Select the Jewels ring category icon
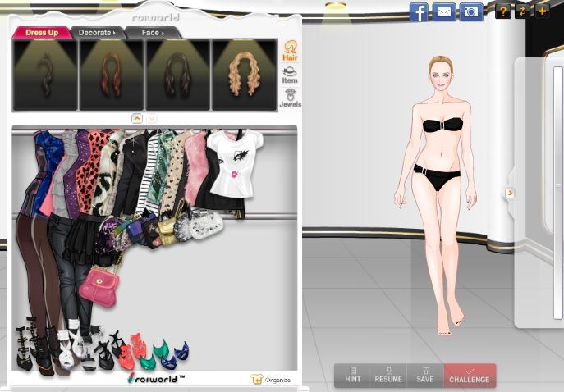Screen dimensions: 564x392 pyautogui.click(x=290, y=98)
